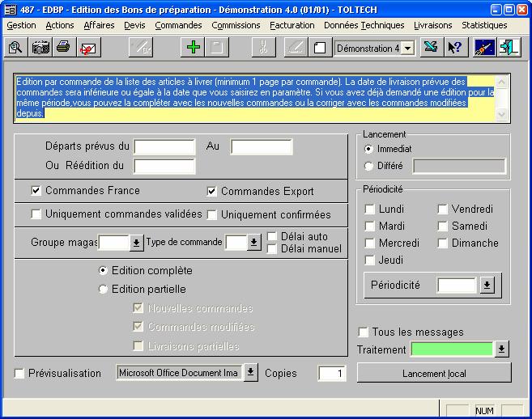Click the greyed pencil OK validation icon

click(141, 48)
